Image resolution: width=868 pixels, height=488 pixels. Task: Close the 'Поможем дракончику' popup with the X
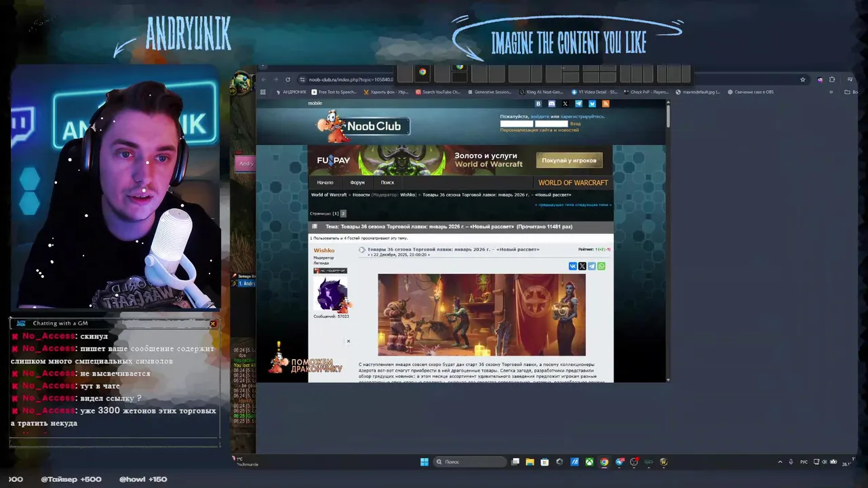pos(349,341)
